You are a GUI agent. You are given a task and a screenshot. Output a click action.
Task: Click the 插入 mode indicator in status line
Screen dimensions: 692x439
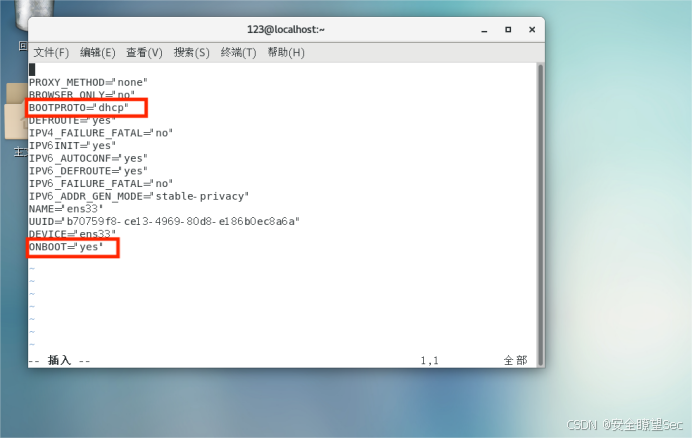60,360
